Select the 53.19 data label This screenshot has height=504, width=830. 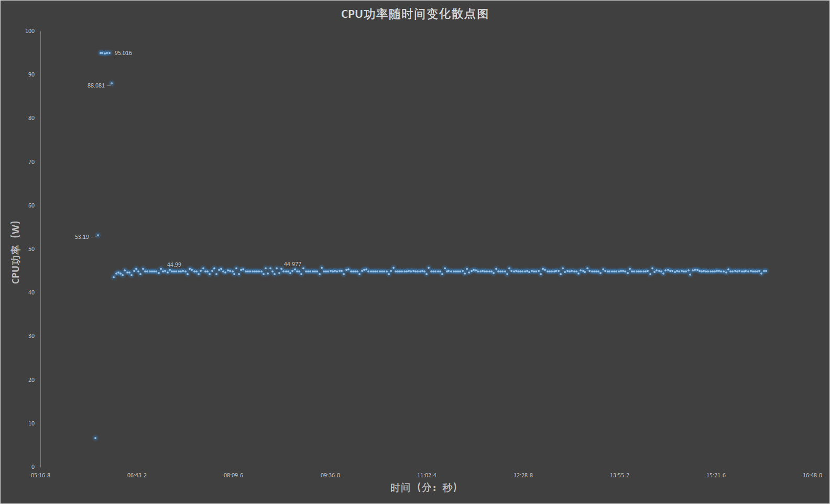coord(82,237)
